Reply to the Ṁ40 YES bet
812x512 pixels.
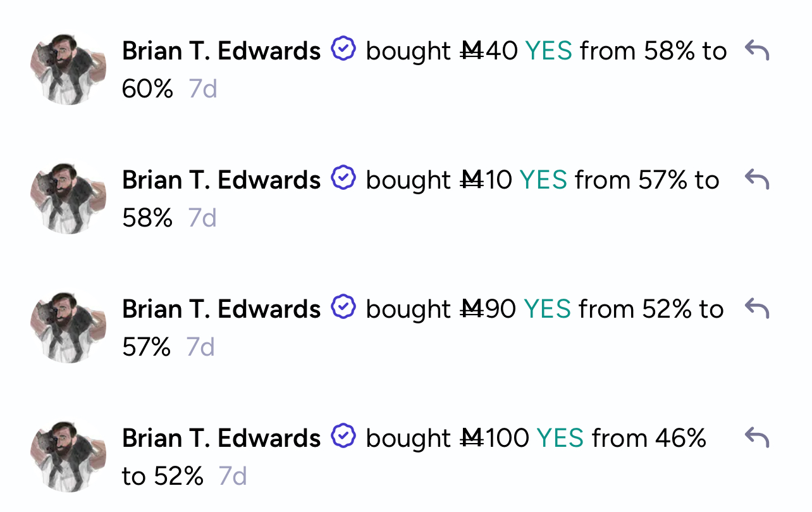[757, 50]
